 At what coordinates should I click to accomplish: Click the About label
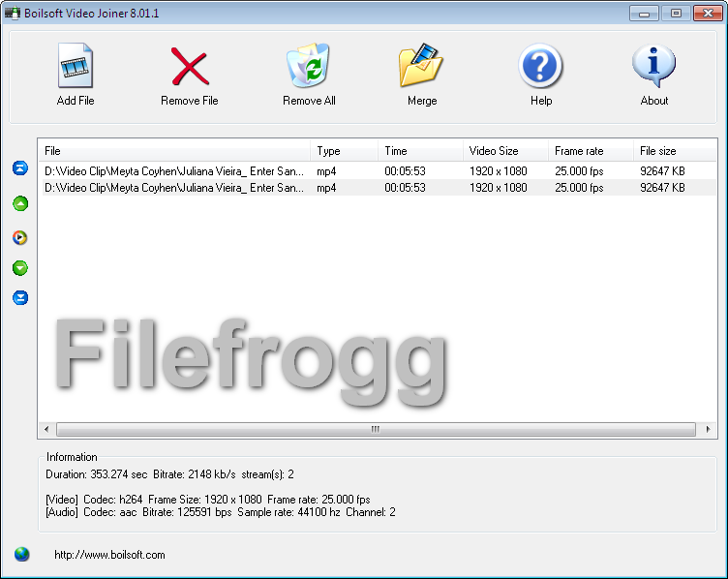(x=654, y=101)
